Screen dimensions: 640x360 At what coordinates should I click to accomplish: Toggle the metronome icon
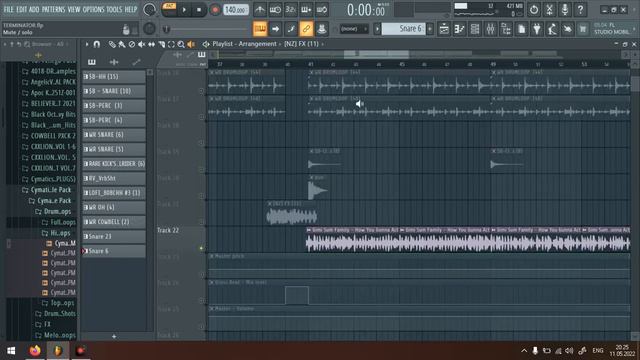click(x=260, y=9)
